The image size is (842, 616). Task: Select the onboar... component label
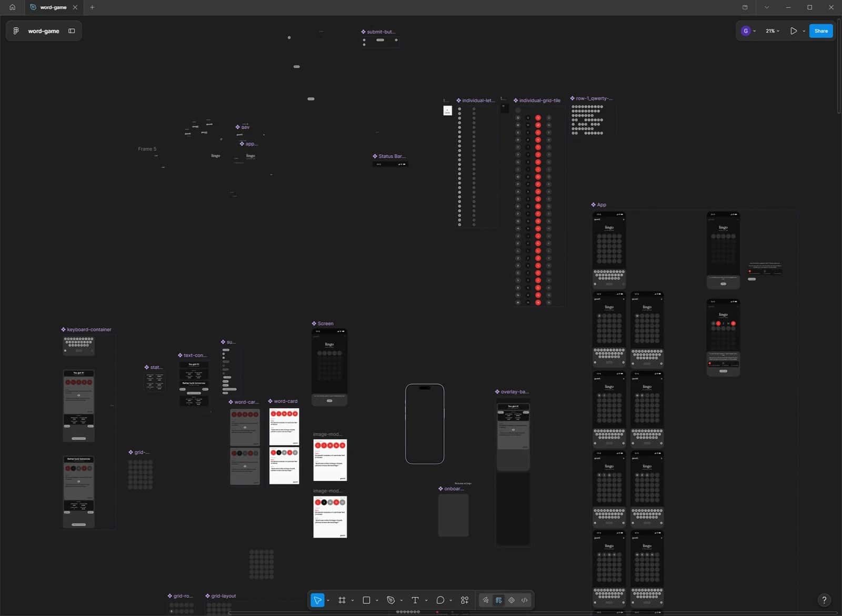click(x=451, y=489)
